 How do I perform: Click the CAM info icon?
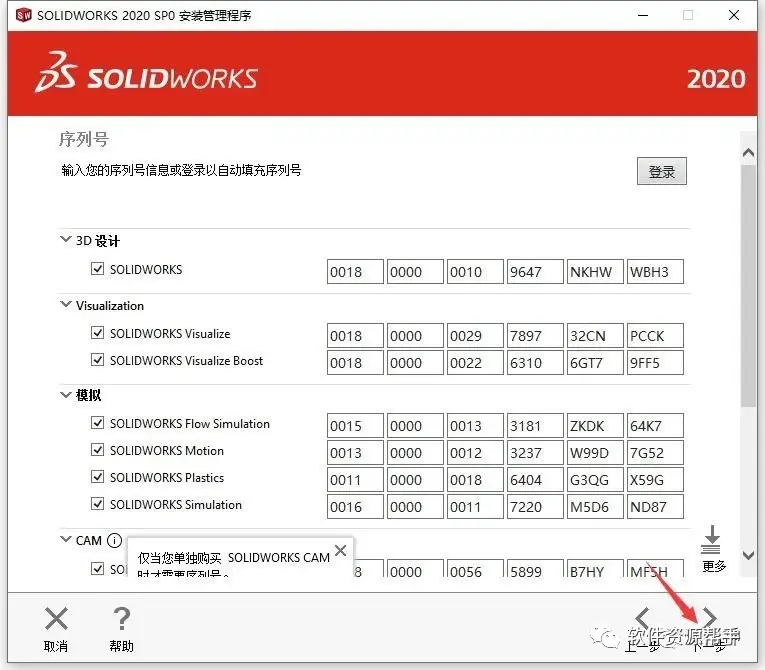pyautogui.click(x=114, y=541)
